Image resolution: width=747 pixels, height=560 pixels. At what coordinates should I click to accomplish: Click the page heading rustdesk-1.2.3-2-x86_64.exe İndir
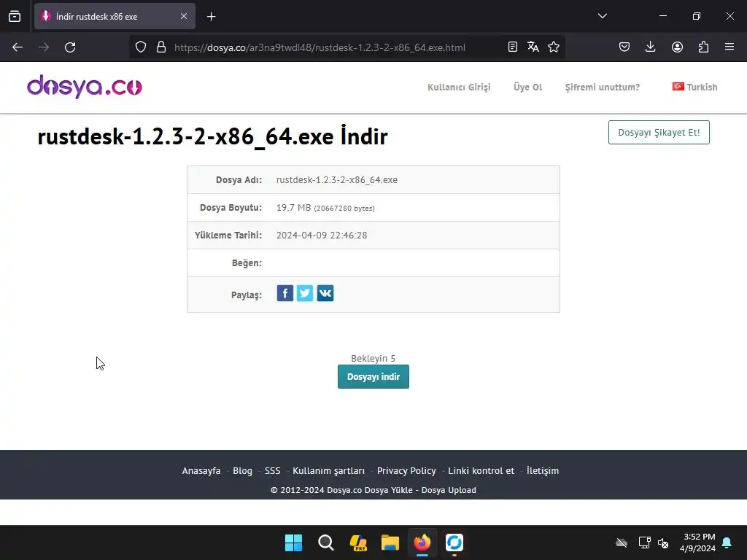click(x=212, y=136)
